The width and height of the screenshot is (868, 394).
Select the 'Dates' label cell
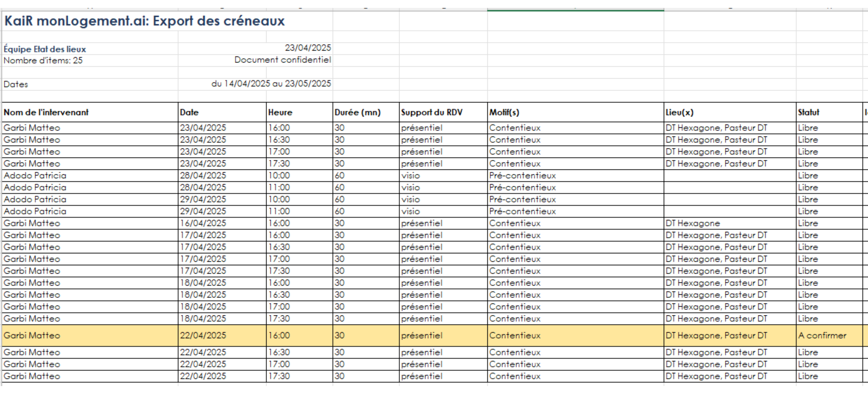point(16,84)
